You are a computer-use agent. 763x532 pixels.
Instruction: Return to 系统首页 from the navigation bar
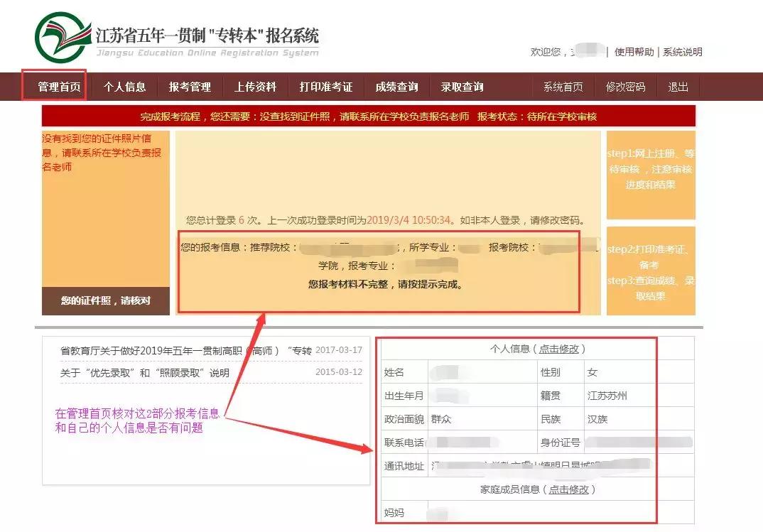tap(562, 86)
